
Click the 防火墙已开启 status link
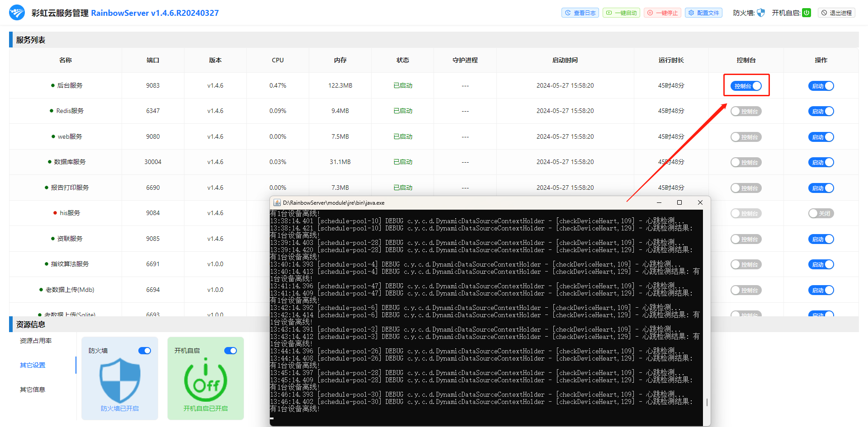coord(120,408)
